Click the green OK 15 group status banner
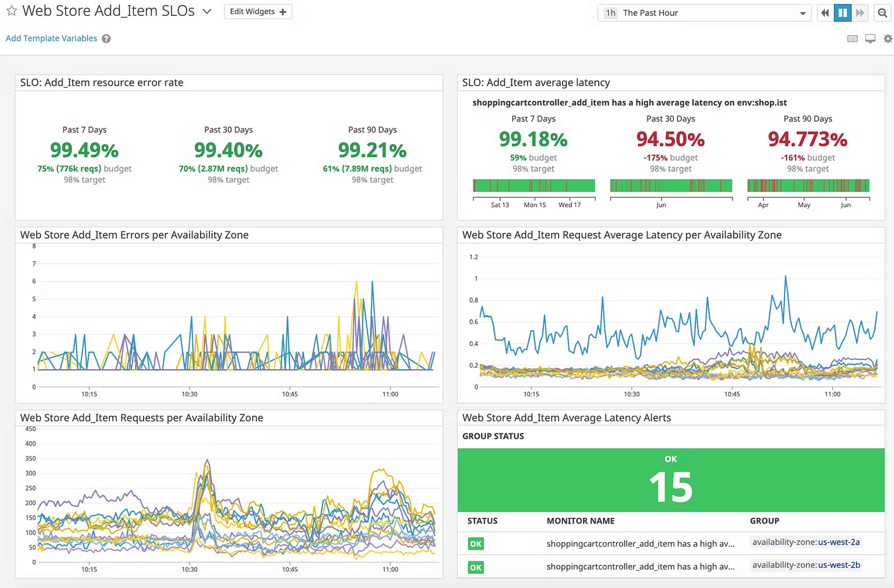Screen dimensions: 894x588 [x=670, y=480]
